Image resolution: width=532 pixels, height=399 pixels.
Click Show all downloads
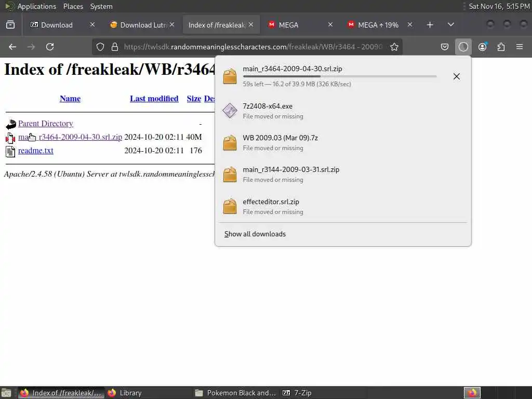[255, 234]
